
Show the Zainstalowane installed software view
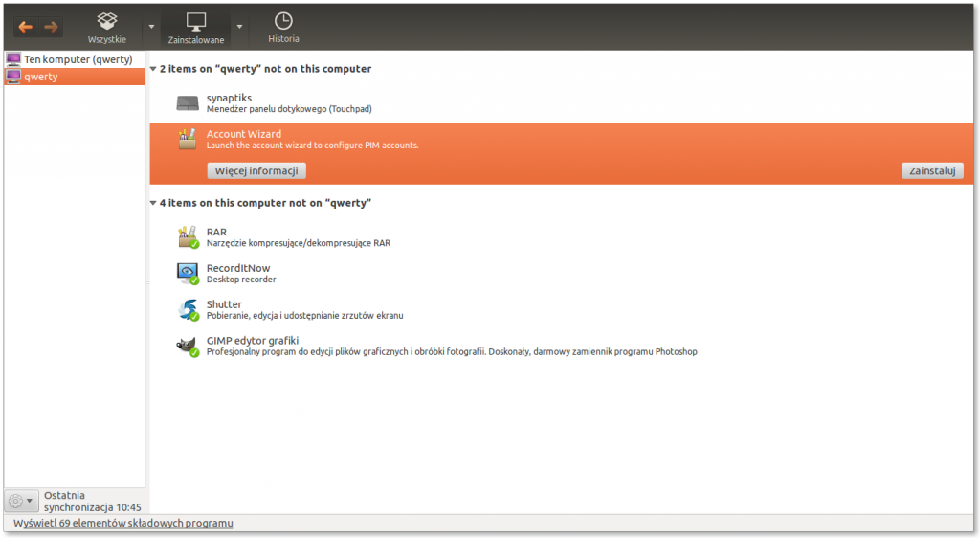[195, 29]
